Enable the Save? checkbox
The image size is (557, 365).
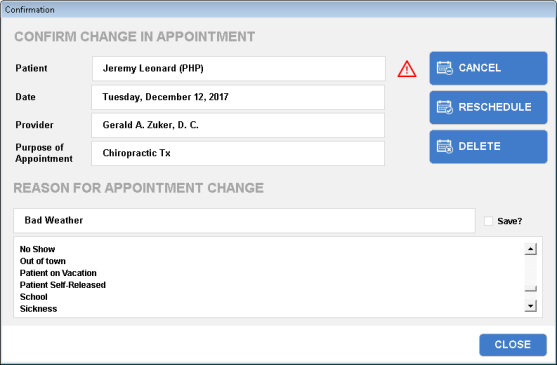pyautogui.click(x=488, y=221)
